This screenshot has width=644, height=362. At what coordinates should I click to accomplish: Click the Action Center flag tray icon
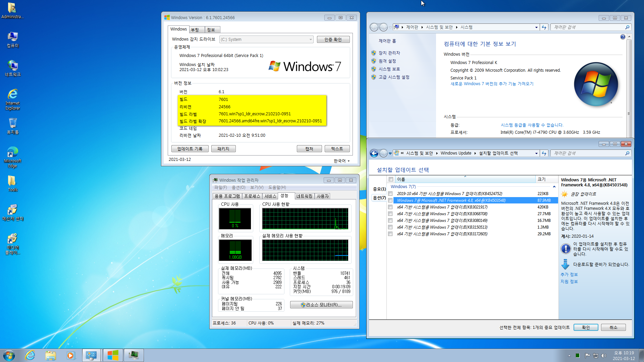tap(587, 356)
